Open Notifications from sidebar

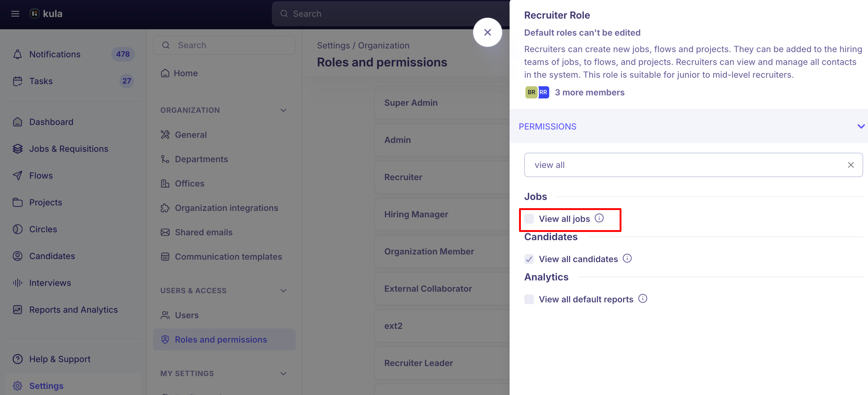[73, 54]
